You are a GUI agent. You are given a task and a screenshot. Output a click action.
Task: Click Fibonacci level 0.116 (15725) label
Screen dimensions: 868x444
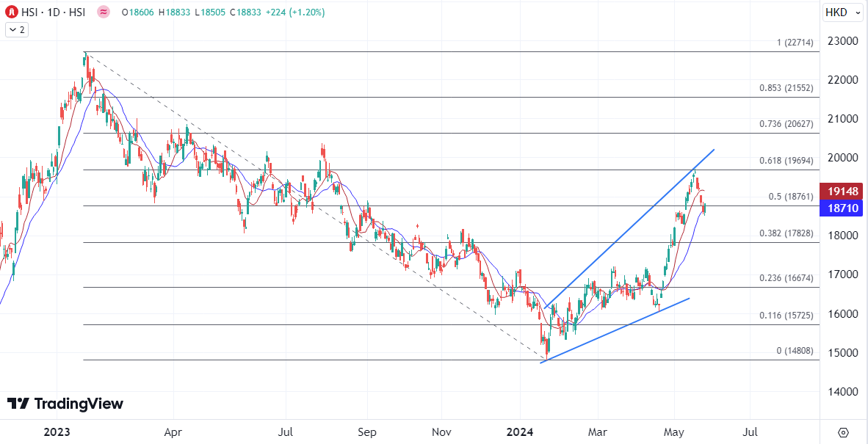pos(786,315)
